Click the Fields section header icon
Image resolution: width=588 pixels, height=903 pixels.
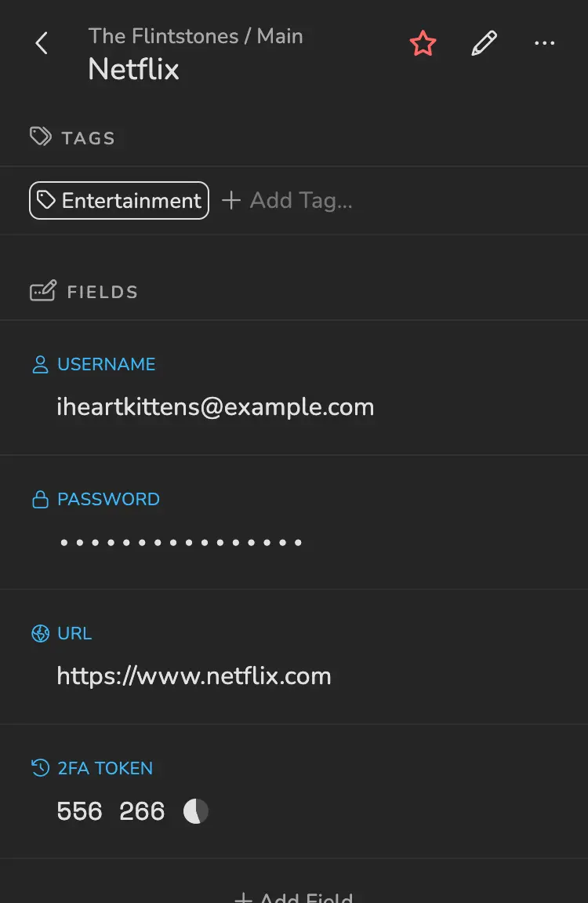pos(42,292)
